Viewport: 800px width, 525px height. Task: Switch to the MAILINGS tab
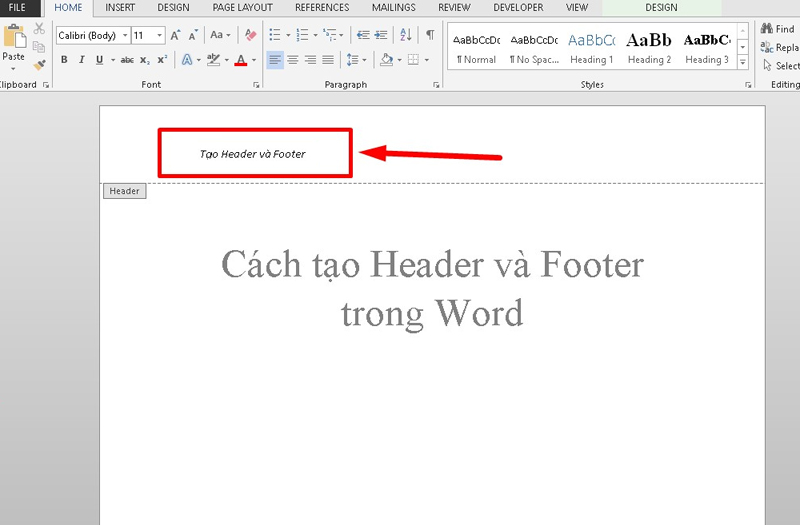[x=394, y=8]
